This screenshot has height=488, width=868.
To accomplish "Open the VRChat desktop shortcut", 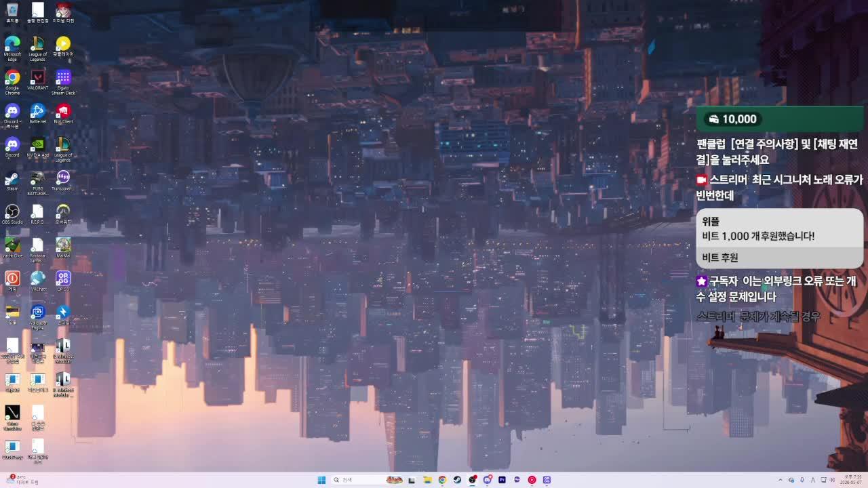I will 38,281.
